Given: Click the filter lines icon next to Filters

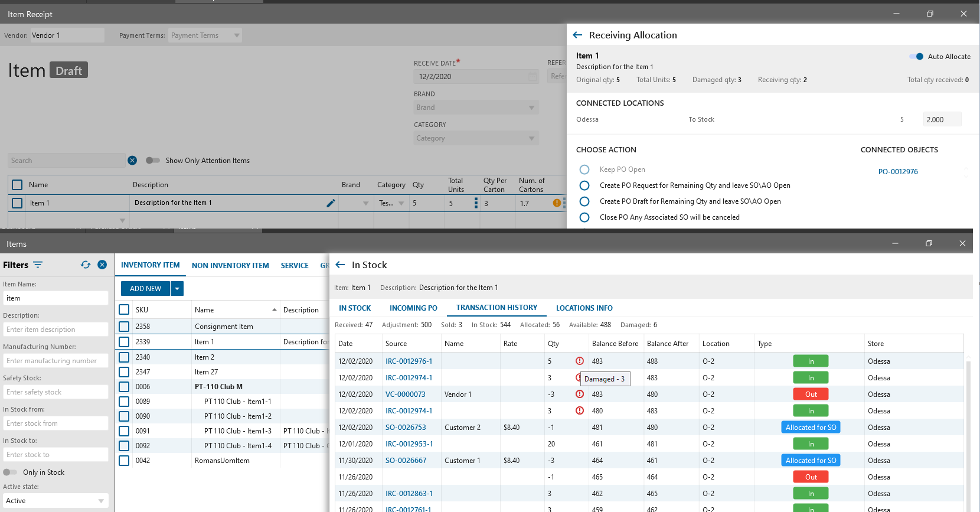Looking at the screenshot, I should 38,265.
